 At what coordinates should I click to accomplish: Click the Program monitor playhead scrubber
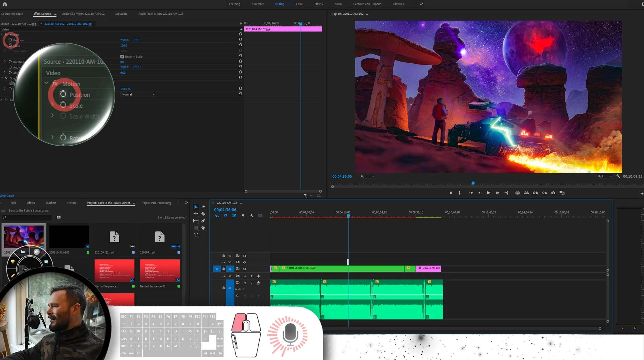pos(473,183)
